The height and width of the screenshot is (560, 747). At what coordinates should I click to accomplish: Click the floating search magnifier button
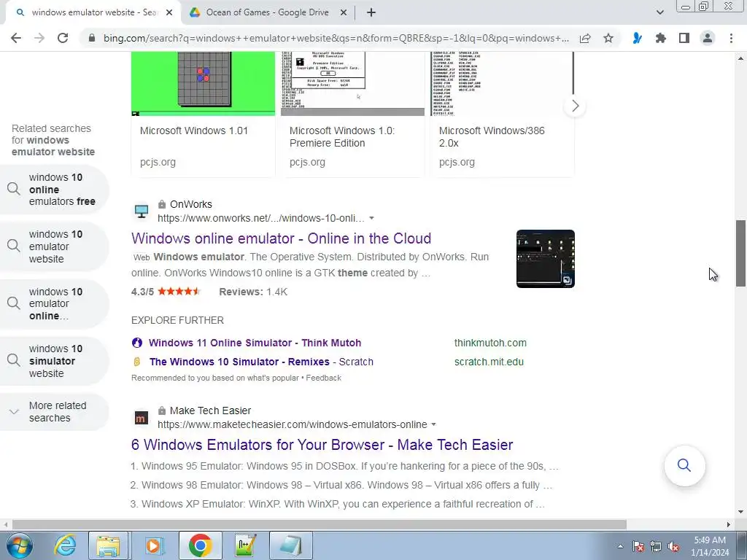pyautogui.click(x=684, y=465)
